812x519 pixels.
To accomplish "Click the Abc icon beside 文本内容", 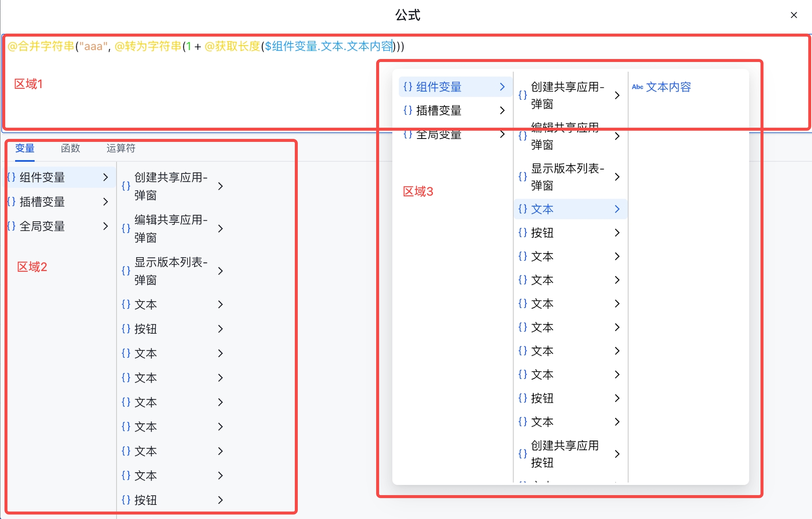I will point(637,87).
